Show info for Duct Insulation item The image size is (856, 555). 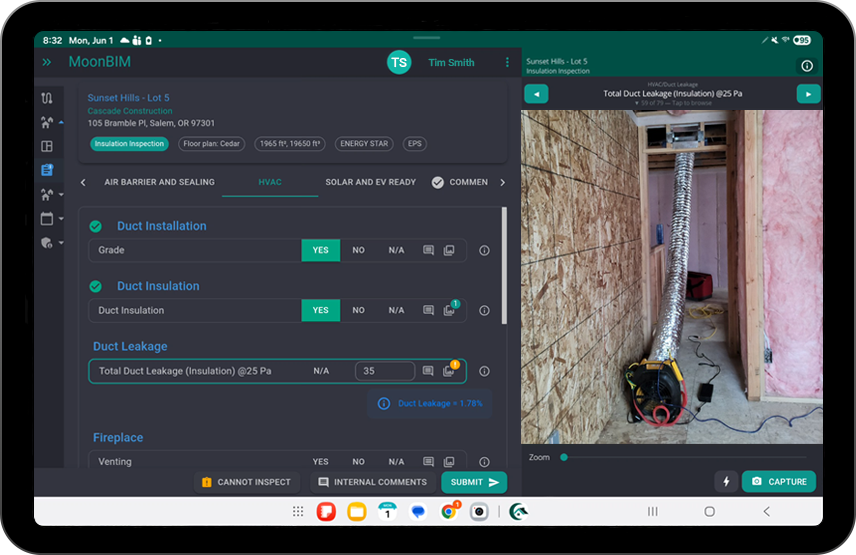[484, 311]
